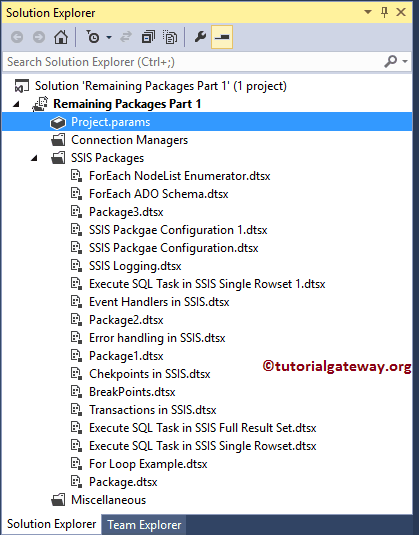Collapse the SSIS Packages folder

coord(34,158)
